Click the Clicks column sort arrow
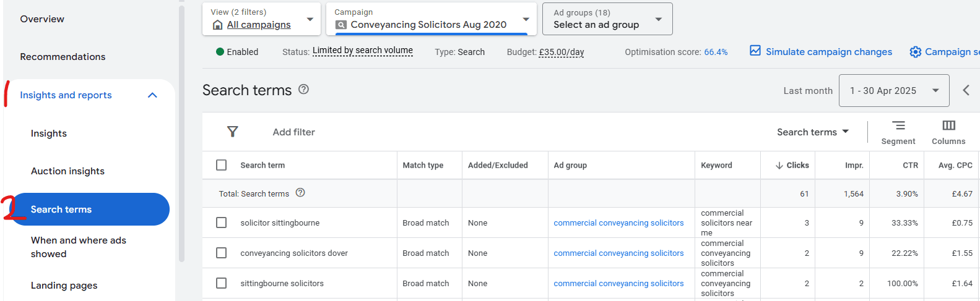This screenshot has width=980, height=301. click(779, 166)
